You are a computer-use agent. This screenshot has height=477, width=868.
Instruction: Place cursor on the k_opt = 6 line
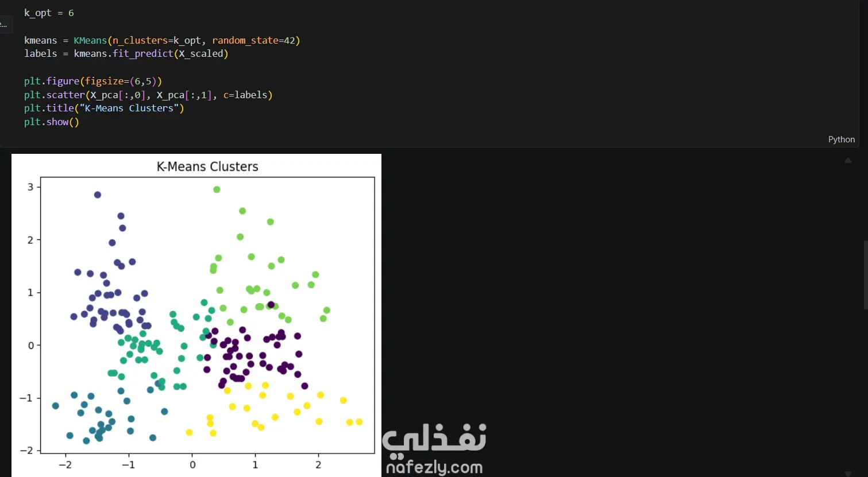[x=49, y=13]
